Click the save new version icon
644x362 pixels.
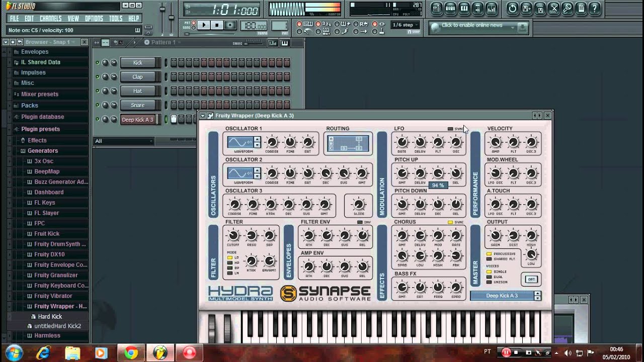click(x=526, y=8)
